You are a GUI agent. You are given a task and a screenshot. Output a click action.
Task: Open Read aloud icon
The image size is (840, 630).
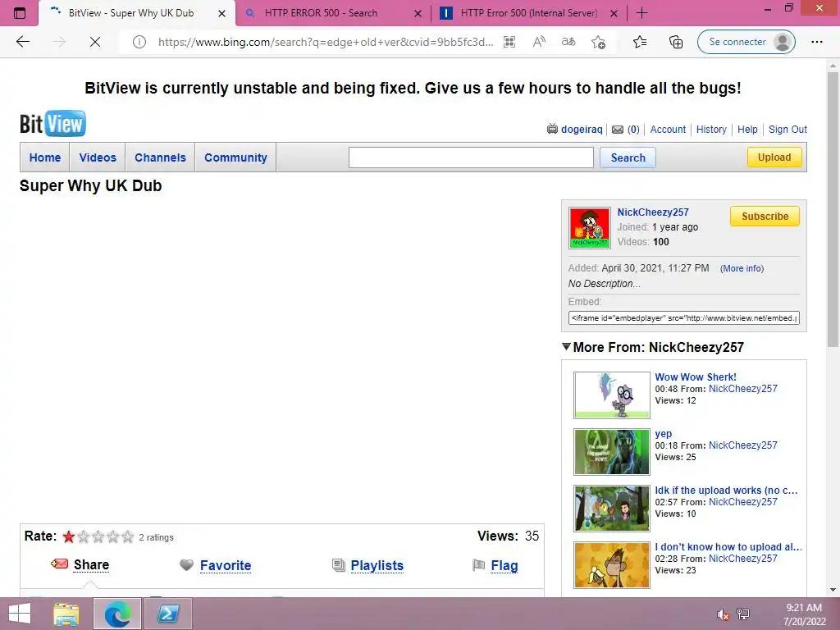(539, 42)
